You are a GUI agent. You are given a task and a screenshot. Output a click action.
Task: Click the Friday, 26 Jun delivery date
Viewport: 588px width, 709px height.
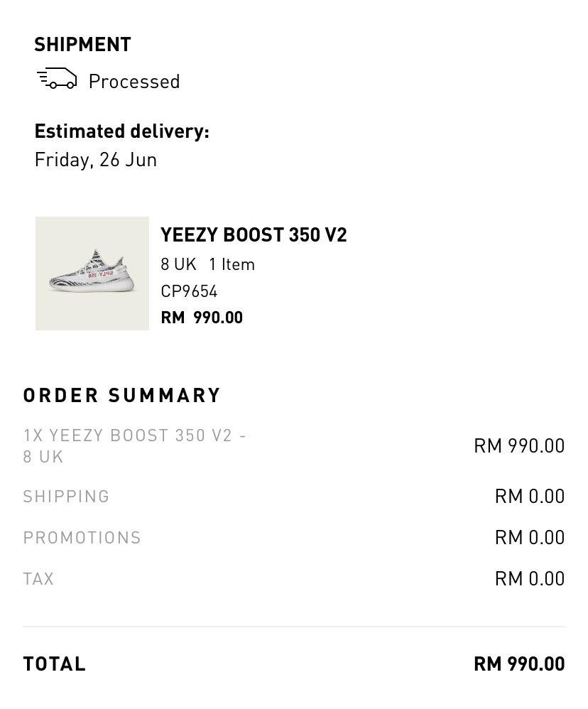pos(96,160)
